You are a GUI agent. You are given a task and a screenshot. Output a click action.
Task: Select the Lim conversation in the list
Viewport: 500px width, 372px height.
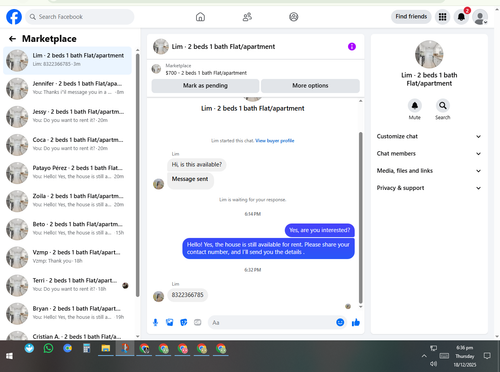(x=67, y=60)
